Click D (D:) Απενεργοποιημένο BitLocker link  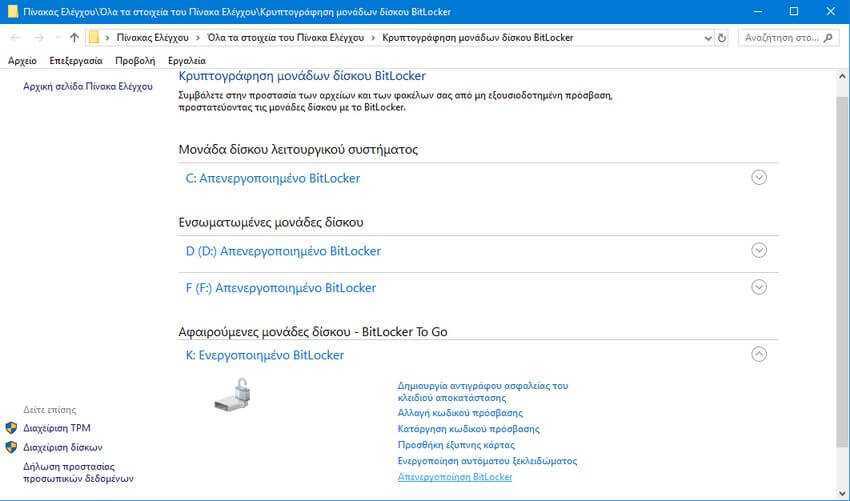(x=283, y=251)
